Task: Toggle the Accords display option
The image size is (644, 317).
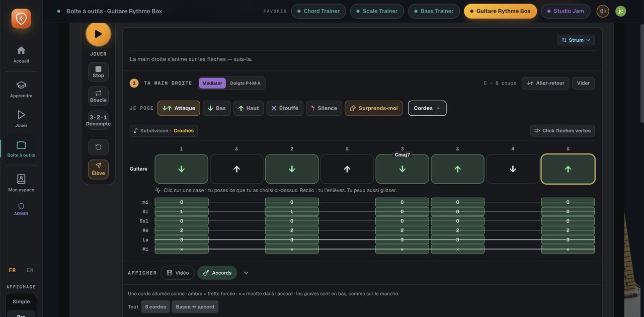Action: point(217,273)
